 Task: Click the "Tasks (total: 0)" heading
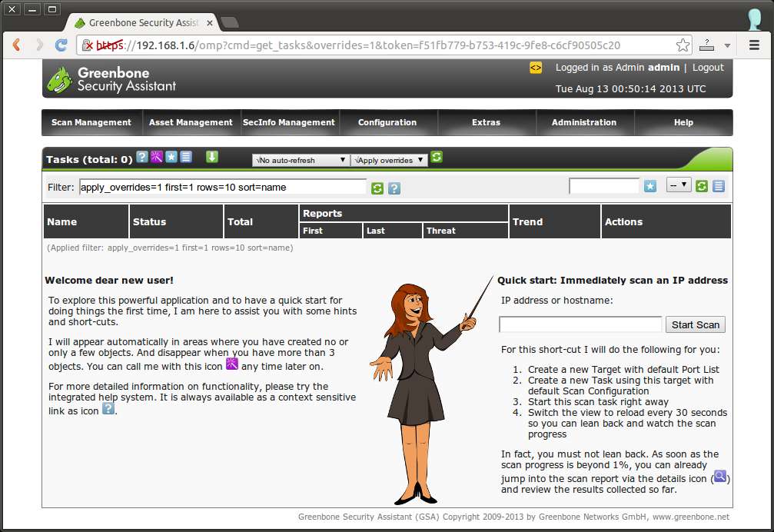pos(89,159)
